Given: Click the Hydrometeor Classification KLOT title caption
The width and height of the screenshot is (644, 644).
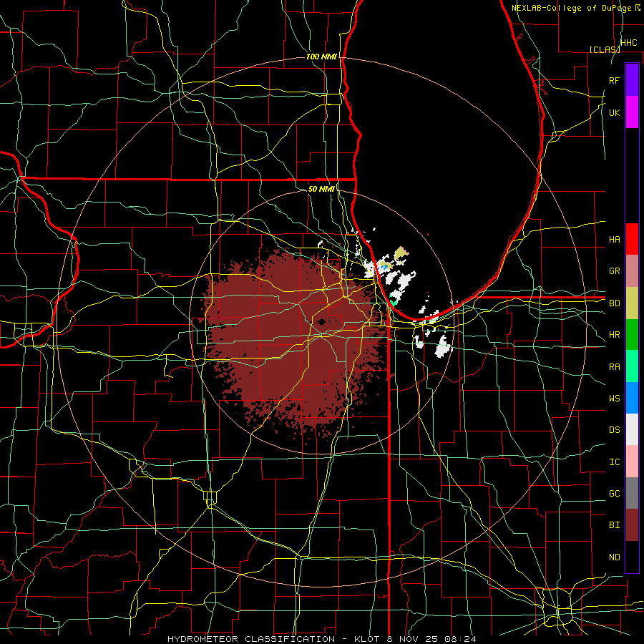Looking at the screenshot, I should point(321,639).
